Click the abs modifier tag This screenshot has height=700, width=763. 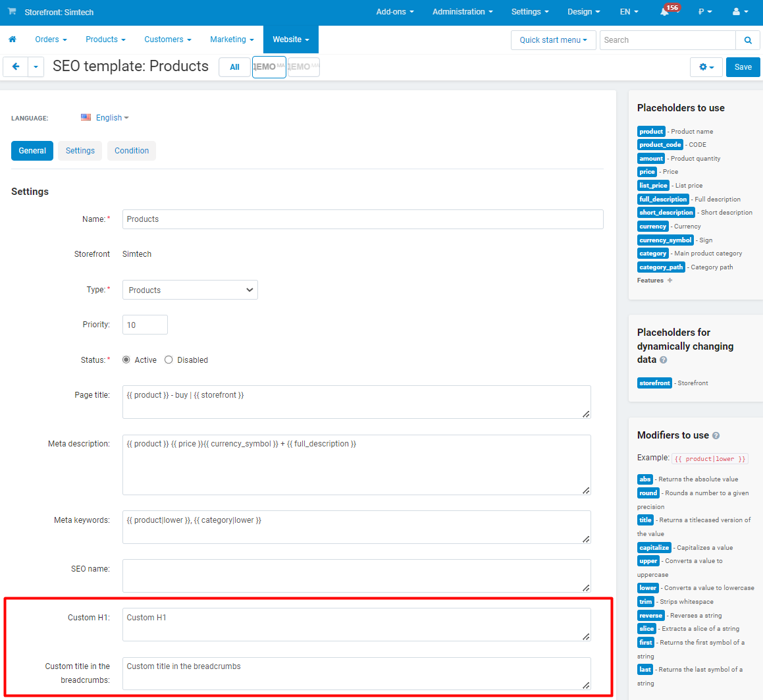(x=645, y=479)
